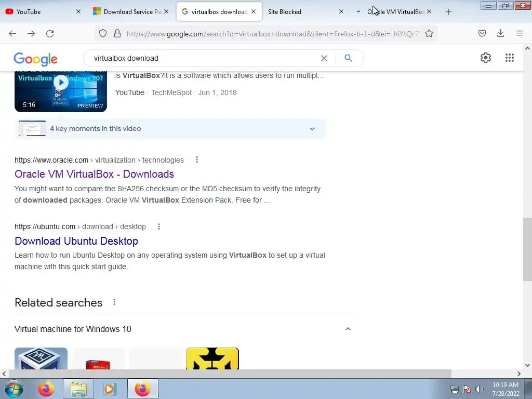532x399 pixels.
Task: Bookmark this page with the star
Action: point(429,33)
